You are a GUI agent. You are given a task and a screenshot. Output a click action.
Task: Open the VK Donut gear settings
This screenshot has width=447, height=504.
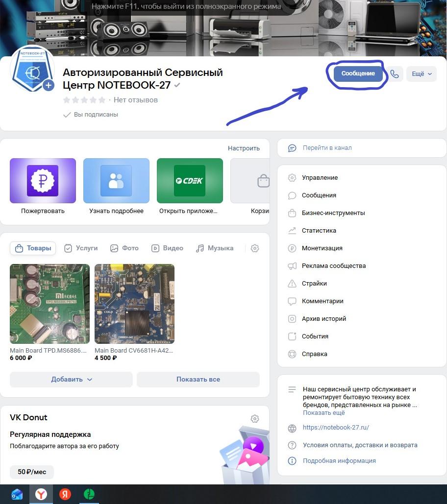click(x=254, y=419)
